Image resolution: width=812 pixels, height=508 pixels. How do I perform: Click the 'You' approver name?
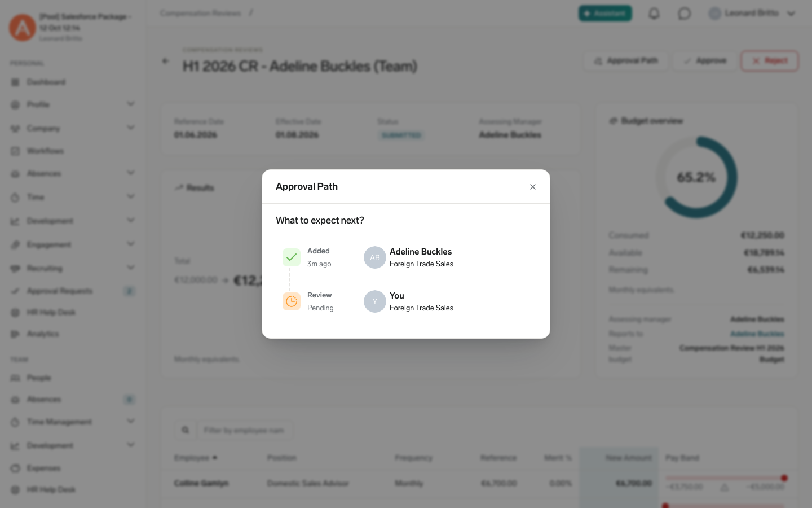click(397, 296)
